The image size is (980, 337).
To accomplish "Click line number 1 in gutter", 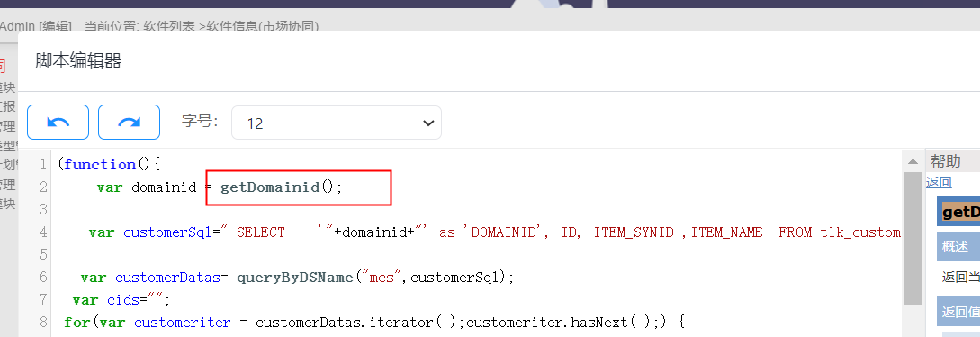I will 42,165.
